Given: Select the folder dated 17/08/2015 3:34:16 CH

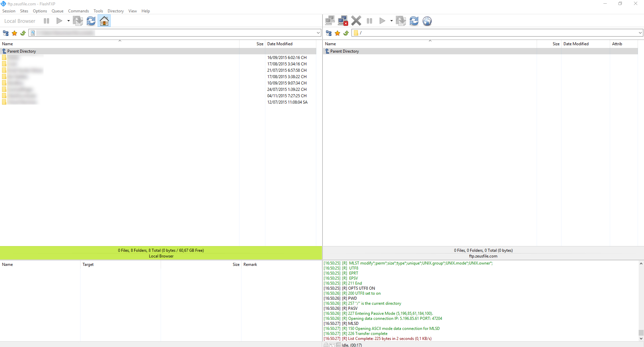Looking at the screenshot, I should (x=158, y=64).
